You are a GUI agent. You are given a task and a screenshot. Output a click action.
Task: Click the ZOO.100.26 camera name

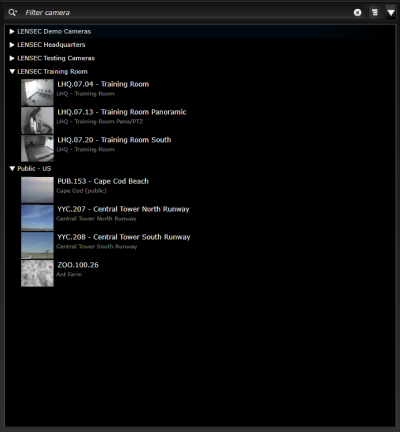[x=78, y=265]
